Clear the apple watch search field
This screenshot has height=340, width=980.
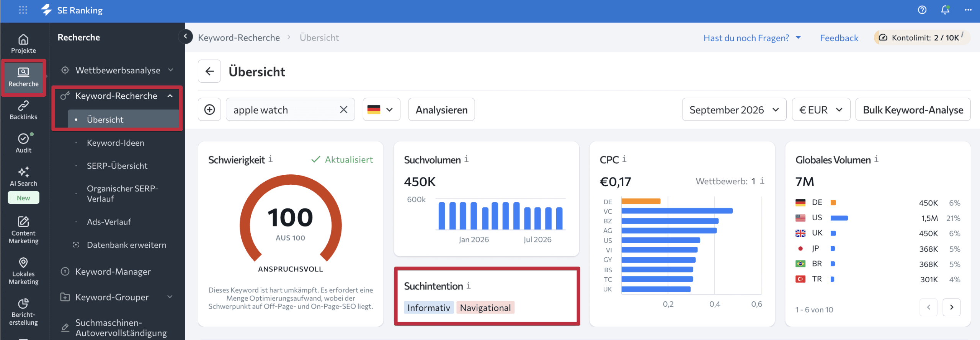click(x=343, y=110)
